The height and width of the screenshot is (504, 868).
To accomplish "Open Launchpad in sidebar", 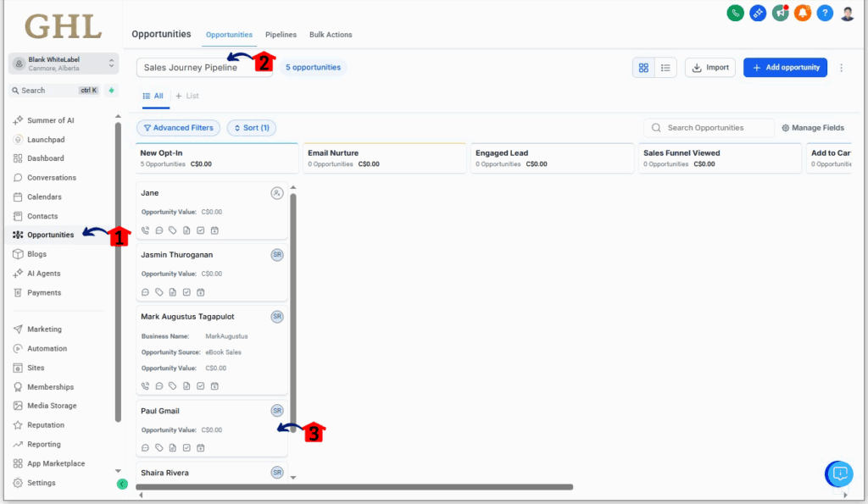I will coord(46,140).
